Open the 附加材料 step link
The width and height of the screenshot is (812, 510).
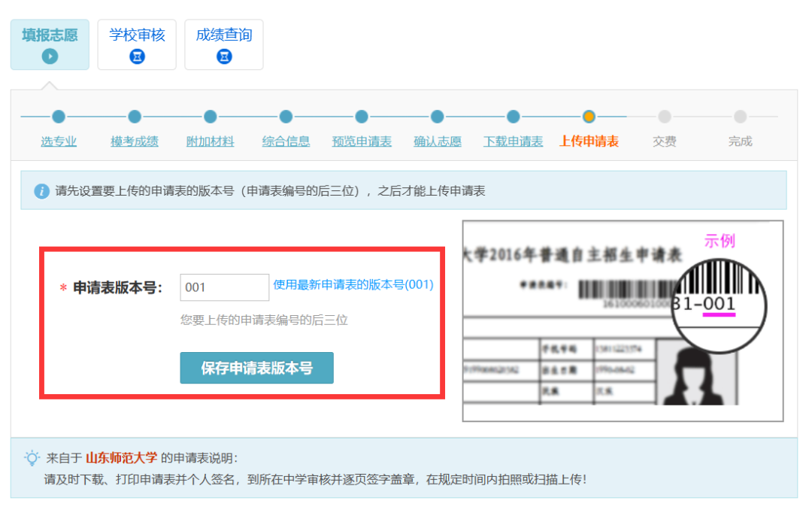[x=211, y=141]
